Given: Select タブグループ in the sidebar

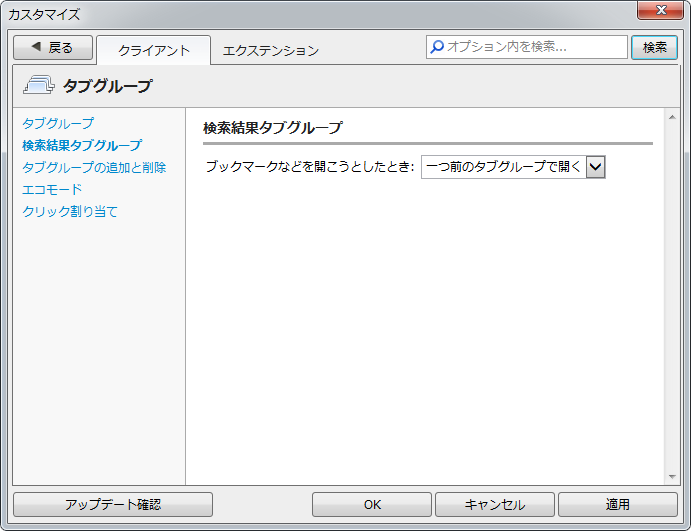Looking at the screenshot, I should 58,123.
